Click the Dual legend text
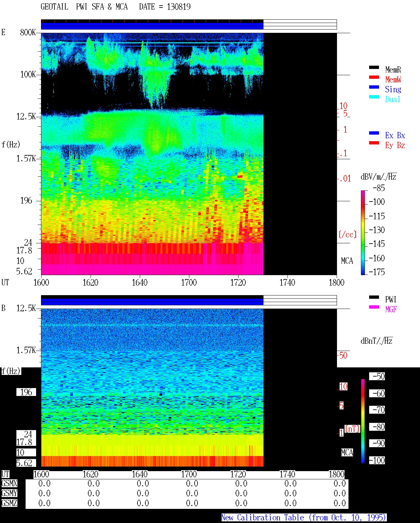The image size is (420, 523). point(393,99)
